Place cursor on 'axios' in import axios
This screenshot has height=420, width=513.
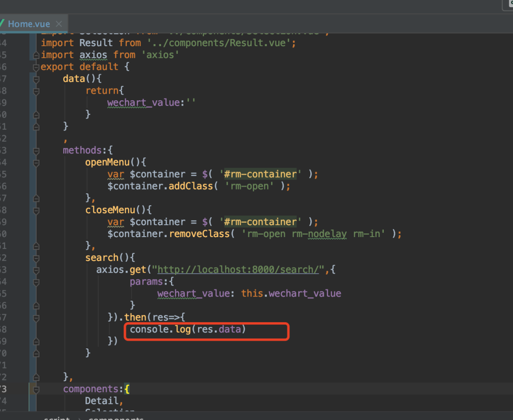click(93, 55)
